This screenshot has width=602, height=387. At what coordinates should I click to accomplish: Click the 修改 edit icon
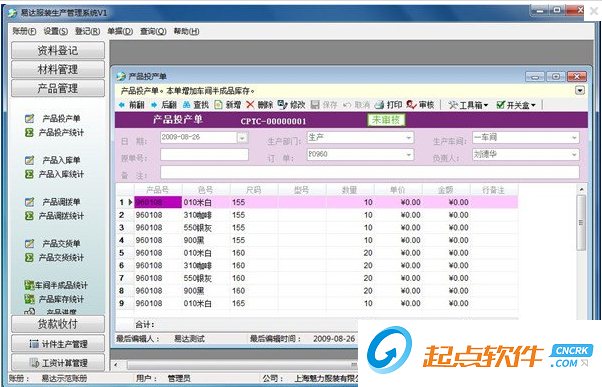(283, 104)
